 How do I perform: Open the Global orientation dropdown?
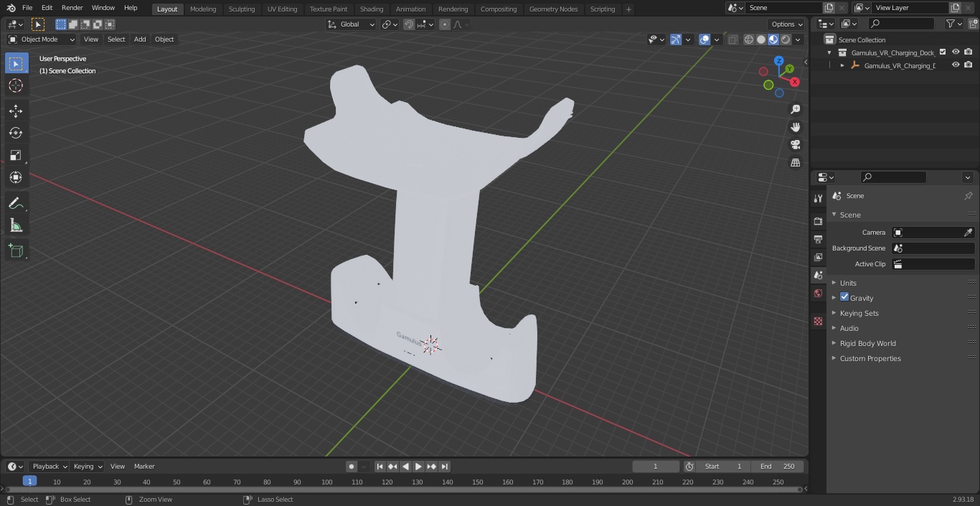(x=352, y=24)
